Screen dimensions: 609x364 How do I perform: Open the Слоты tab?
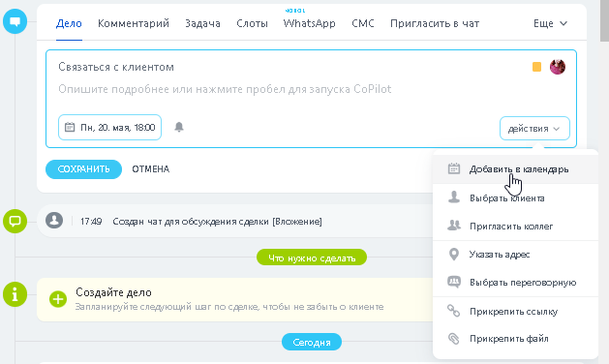tap(252, 23)
